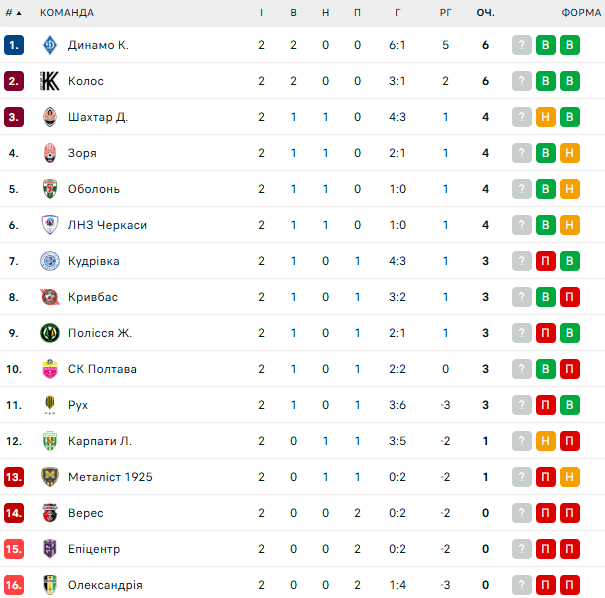Screen dimensions: 605x598
Task: Click the КОМАНДА column header
Action: pyautogui.click(x=67, y=13)
